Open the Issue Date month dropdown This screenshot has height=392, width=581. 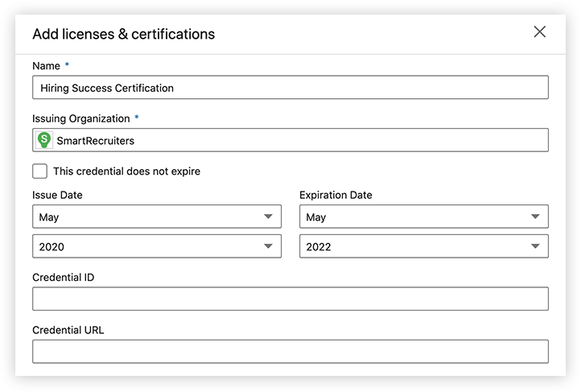[157, 217]
